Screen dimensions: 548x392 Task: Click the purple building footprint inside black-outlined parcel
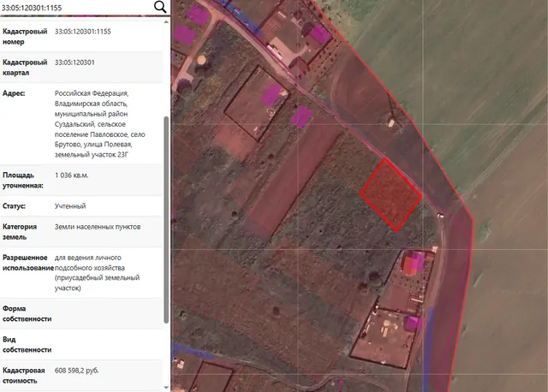pos(271,94)
